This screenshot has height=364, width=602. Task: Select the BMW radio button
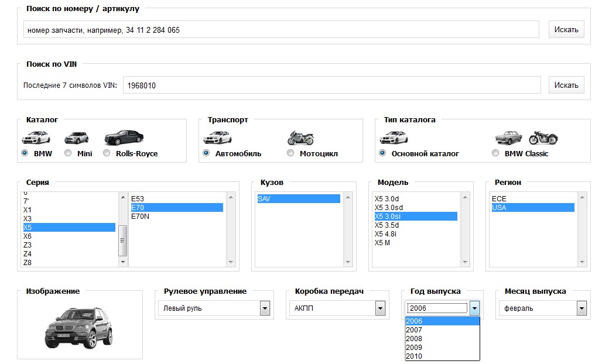click(x=25, y=153)
